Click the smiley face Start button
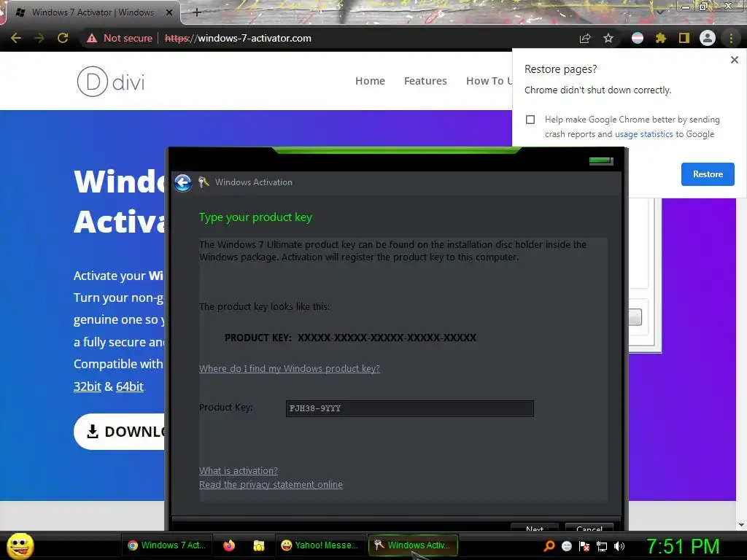This screenshot has width=747, height=560. click(x=20, y=545)
